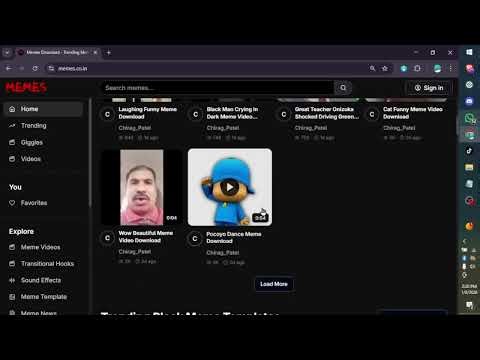Click the Sign in button

(x=429, y=88)
